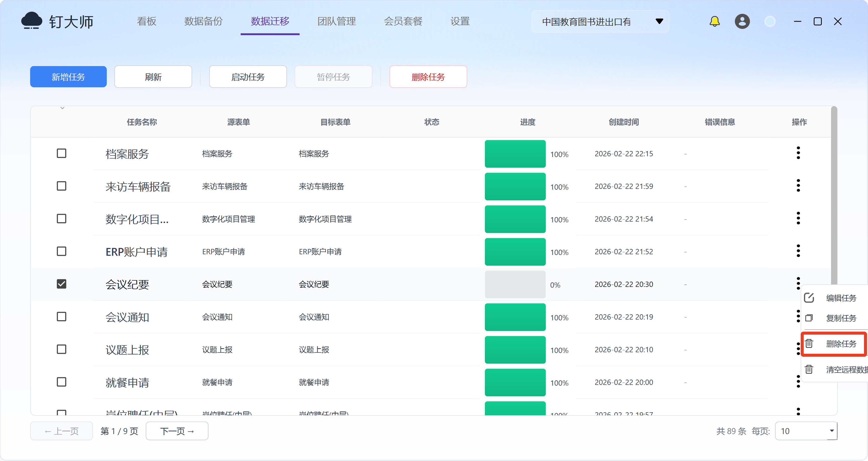This screenshot has height=461, width=868.
Task: Open the 团队管理 tab
Action: click(x=336, y=22)
